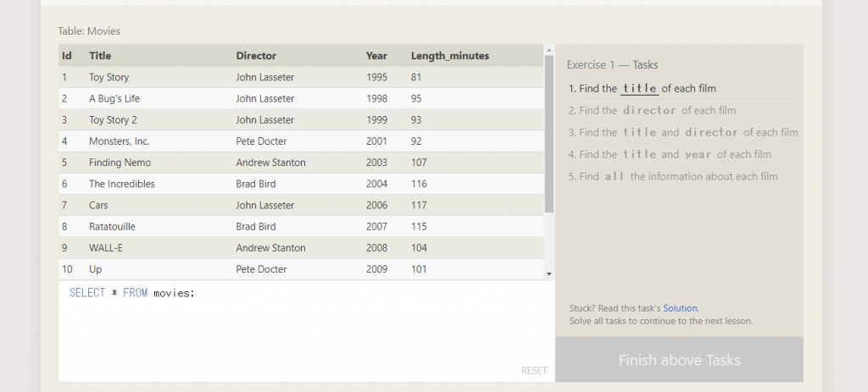Click the Title column header
The height and width of the screenshot is (392, 868).
coord(100,56)
